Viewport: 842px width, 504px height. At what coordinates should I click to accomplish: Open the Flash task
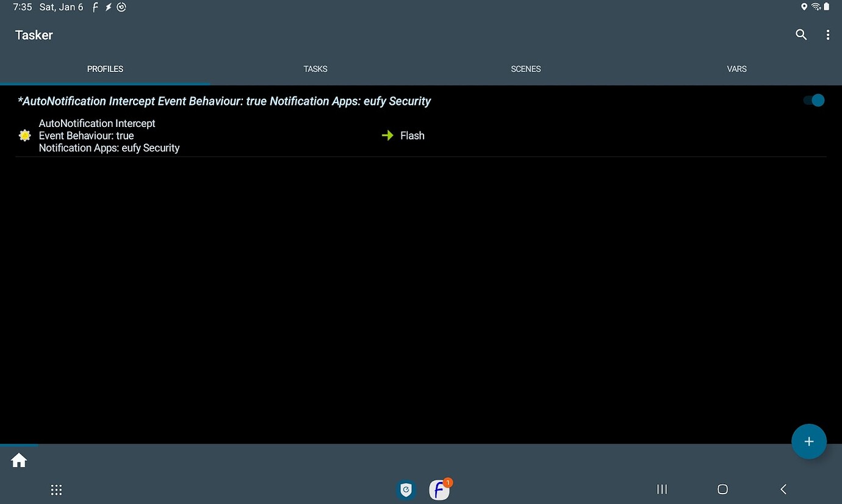[412, 135]
